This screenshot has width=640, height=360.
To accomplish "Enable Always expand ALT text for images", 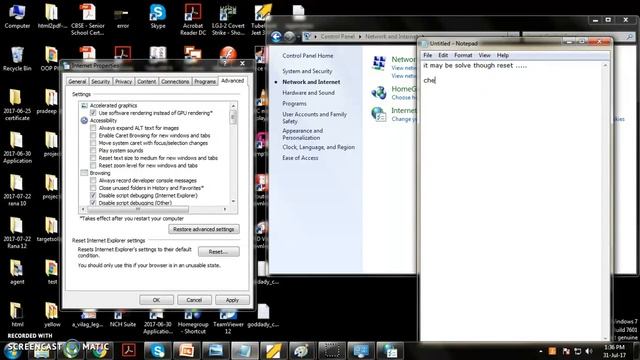I will [93, 128].
